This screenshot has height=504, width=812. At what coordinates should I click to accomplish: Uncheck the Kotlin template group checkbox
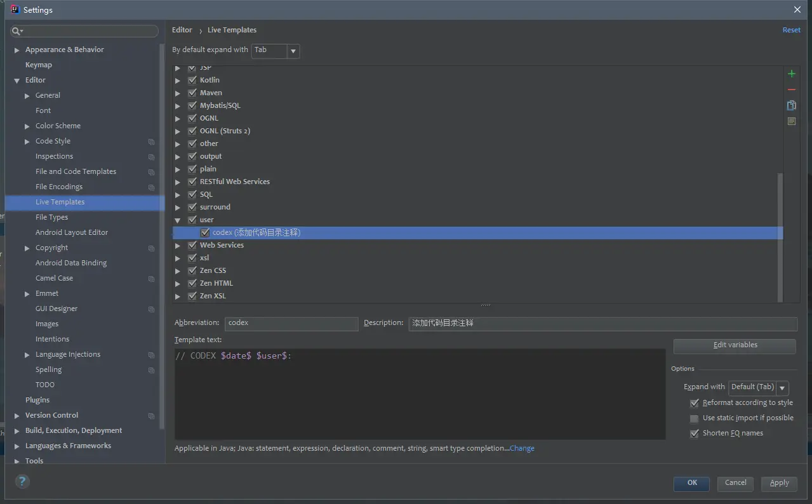coord(192,80)
